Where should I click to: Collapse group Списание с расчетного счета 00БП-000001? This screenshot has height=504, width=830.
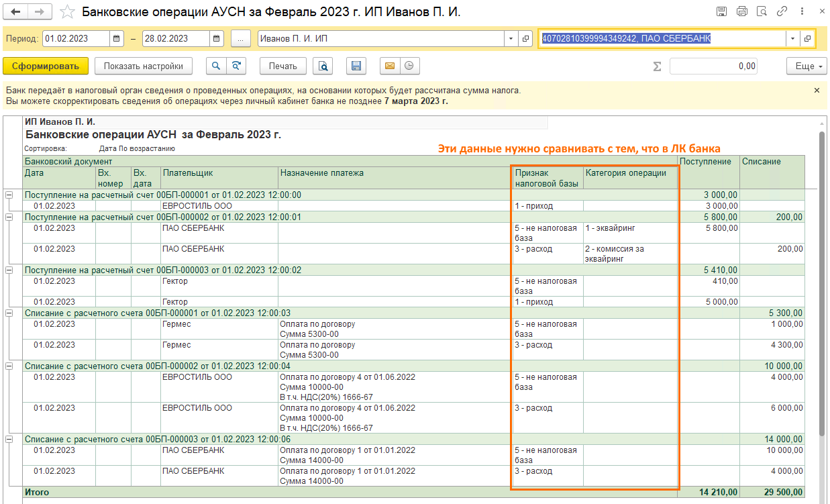(x=9, y=313)
